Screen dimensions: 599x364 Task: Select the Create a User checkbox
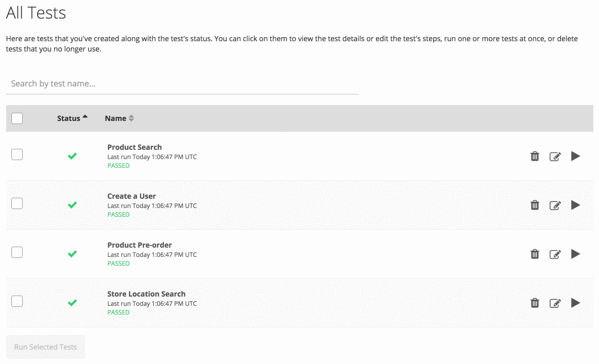[17, 203]
